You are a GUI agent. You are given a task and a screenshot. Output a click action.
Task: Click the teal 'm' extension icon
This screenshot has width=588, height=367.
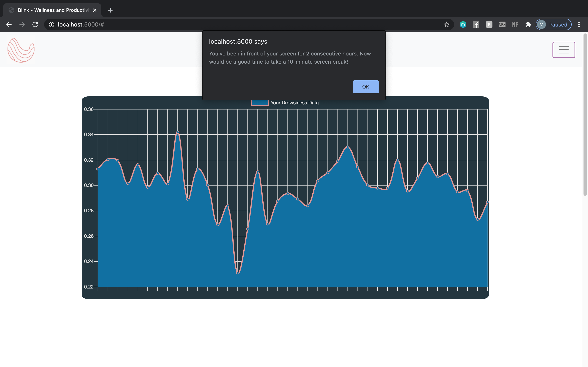pos(463,24)
